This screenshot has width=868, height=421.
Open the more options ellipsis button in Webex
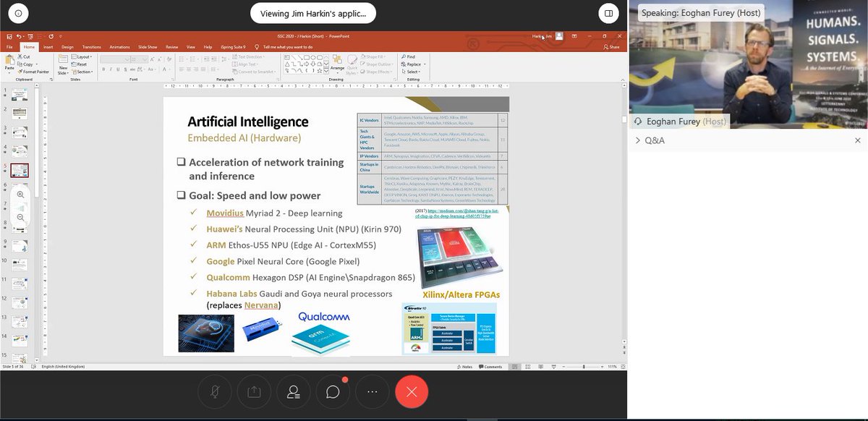[373, 391]
